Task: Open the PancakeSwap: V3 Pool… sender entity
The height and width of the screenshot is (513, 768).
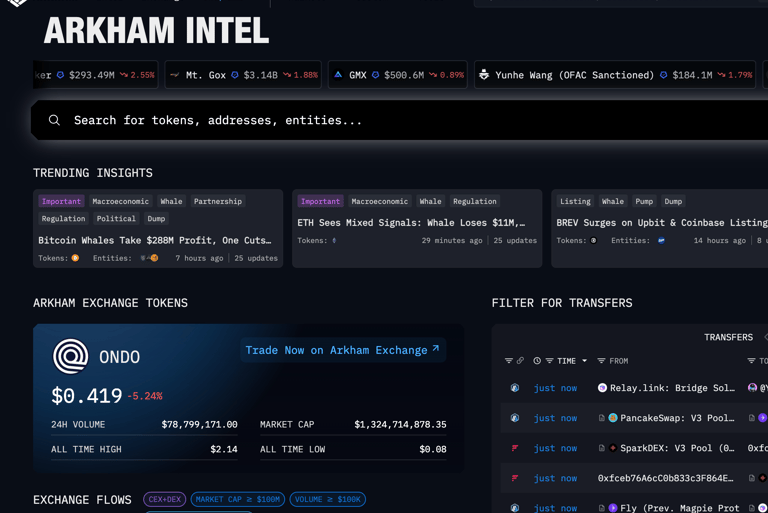Action: (x=677, y=418)
